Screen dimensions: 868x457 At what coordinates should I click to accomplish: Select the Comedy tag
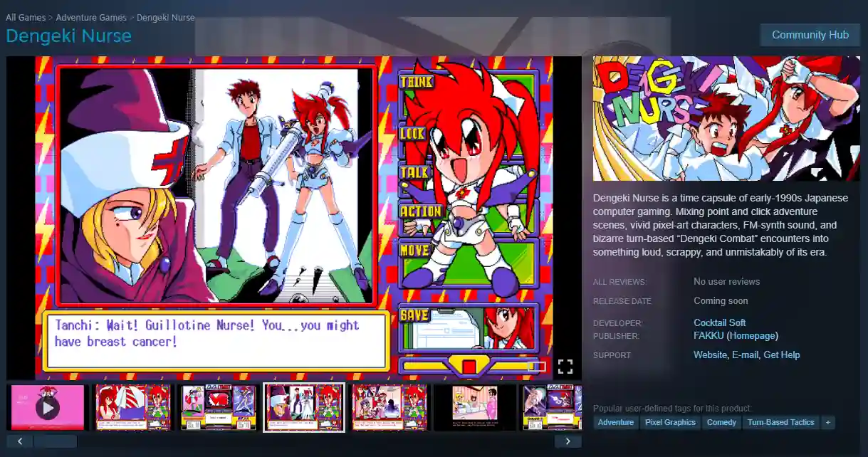pos(721,422)
